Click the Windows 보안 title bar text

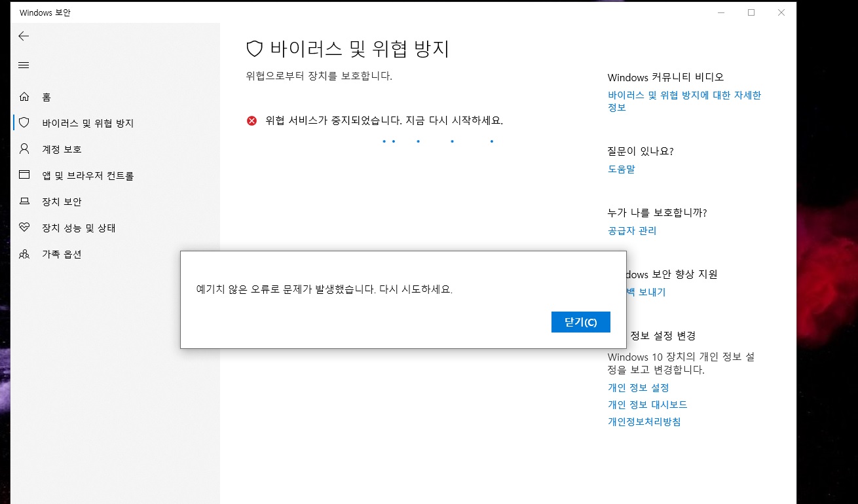(46, 12)
